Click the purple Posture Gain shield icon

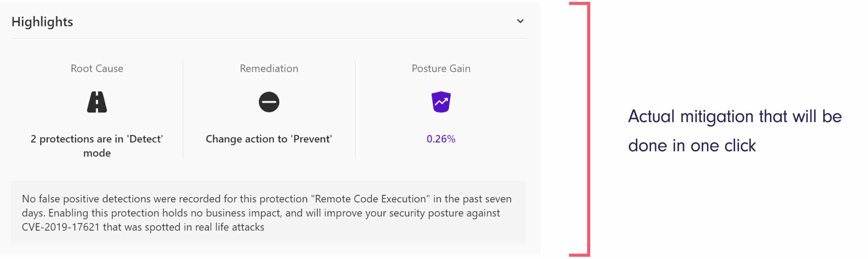coord(441,102)
